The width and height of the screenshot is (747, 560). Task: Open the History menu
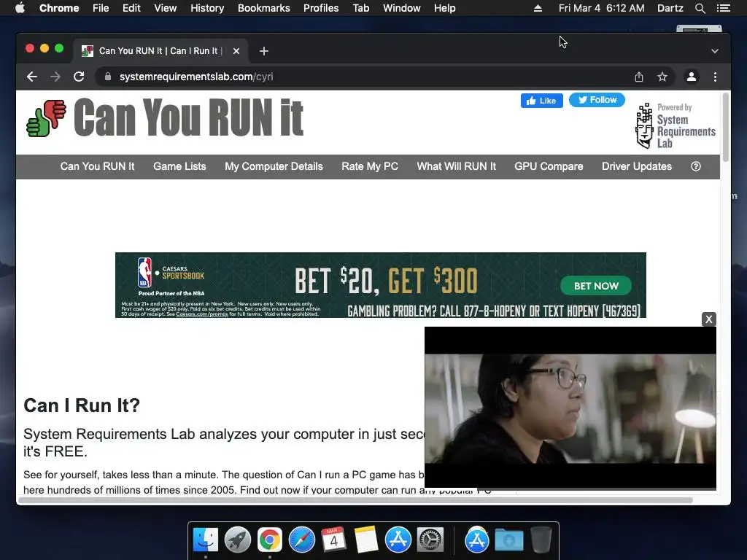pos(207,8)
